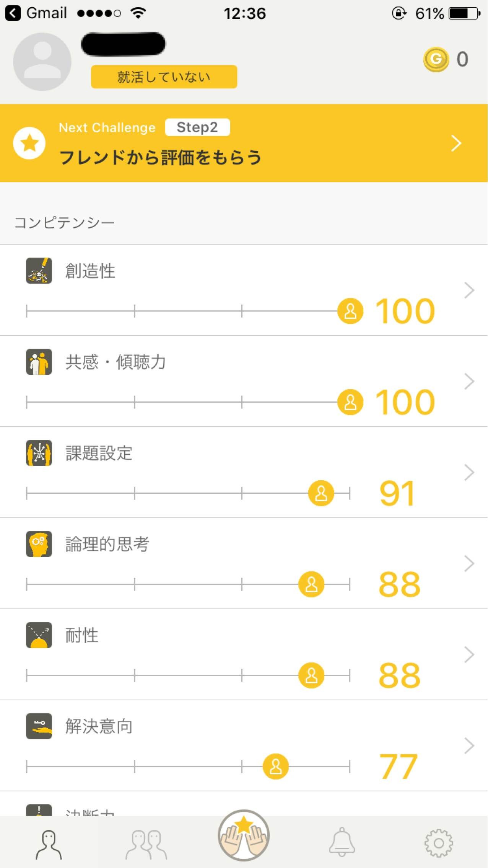
Task: Open the settings gear tab
Action: pos(439,844)
